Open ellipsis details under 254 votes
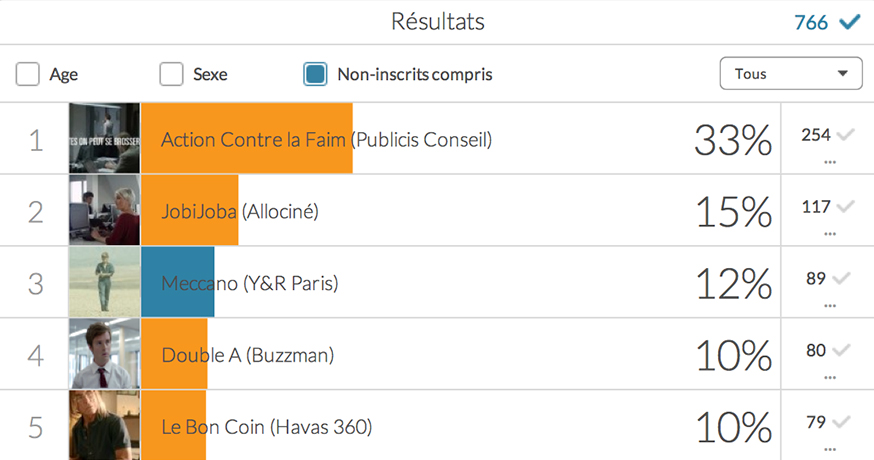 [x=830, y=162]
